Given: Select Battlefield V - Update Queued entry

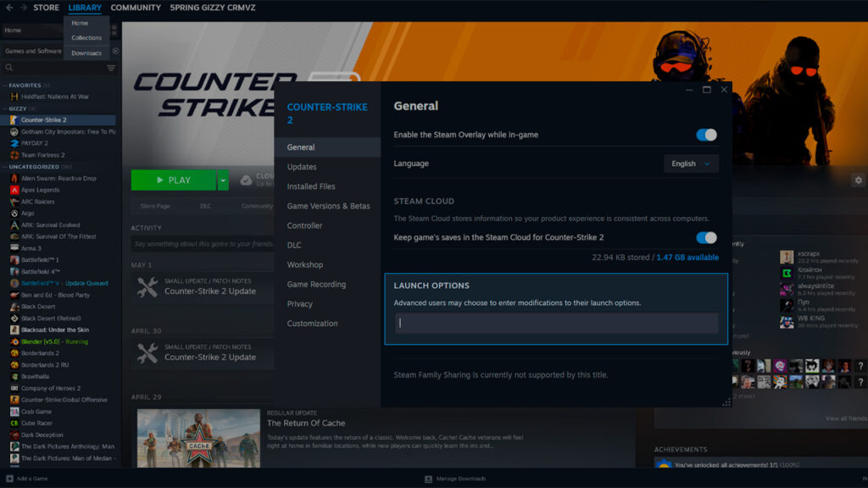Looking at the screenshot, I should point(64,283).
